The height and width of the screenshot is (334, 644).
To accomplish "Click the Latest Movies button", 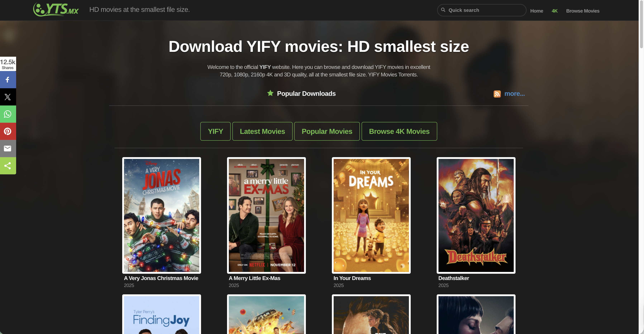I will coord(262,131).
